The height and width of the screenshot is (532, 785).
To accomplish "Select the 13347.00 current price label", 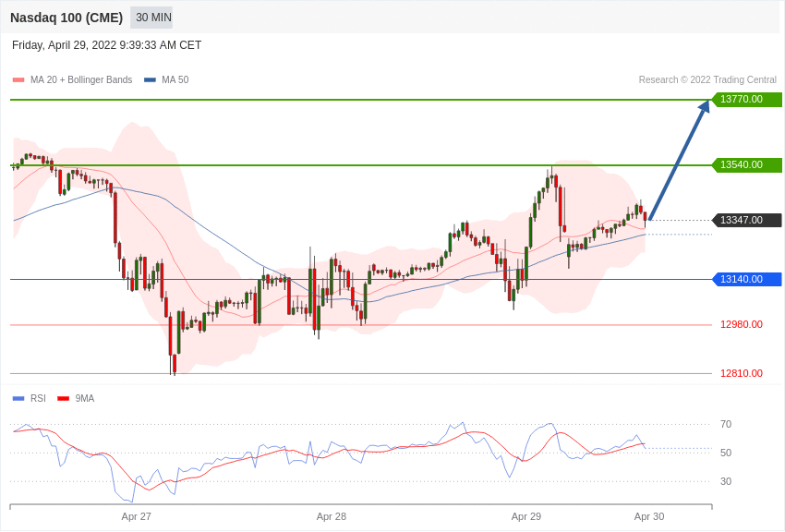I will click(746, 220).
